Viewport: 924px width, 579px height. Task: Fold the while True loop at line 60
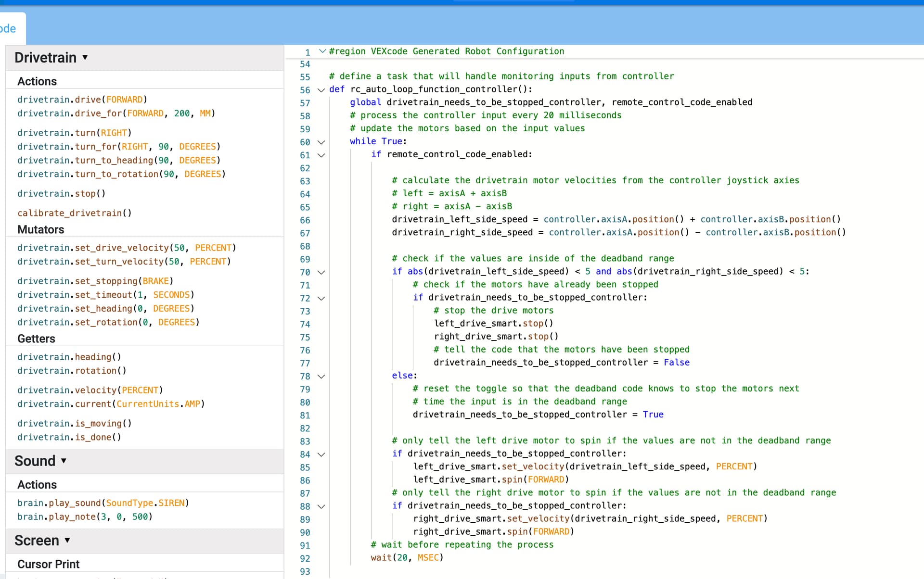coord(321,142)
